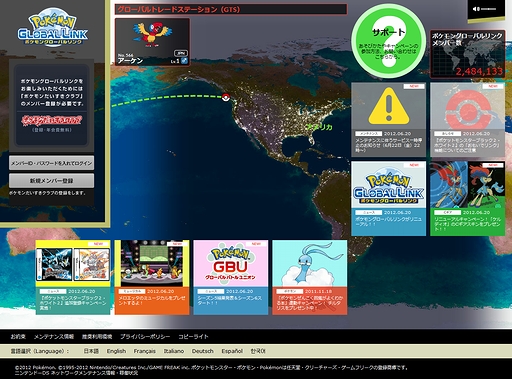512x379 pixels.
Task: Click 2011.11.18 date on the チルタリス tile
Action: (318, 291)
